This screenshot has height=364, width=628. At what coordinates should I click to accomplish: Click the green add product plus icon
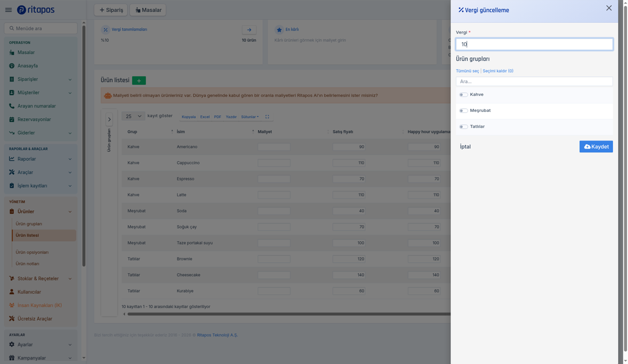[x=139, y=81]
